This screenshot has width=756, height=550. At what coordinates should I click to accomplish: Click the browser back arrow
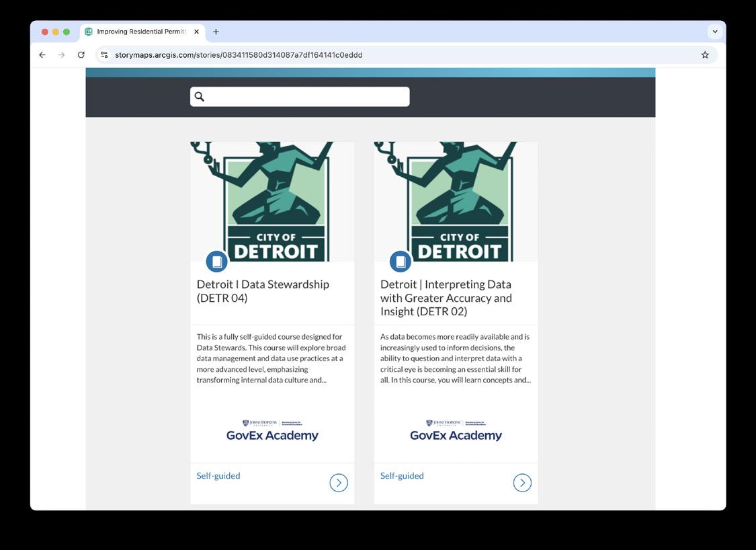pyautogui.click(x=42, y=55)
